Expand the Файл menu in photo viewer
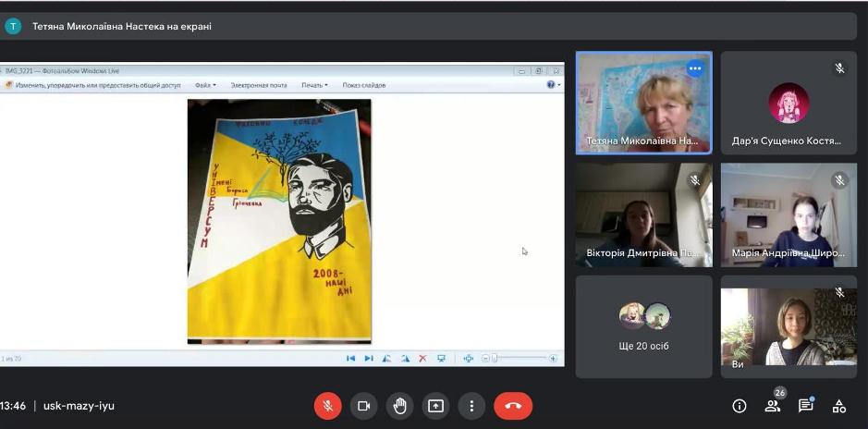 (204, 85)
